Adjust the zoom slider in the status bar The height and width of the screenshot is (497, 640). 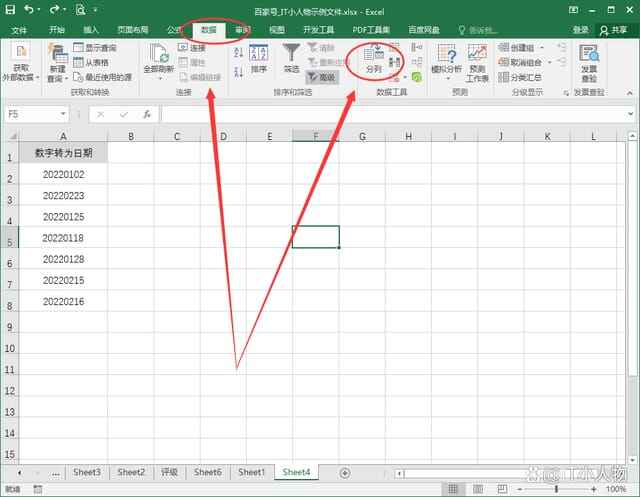556,489
